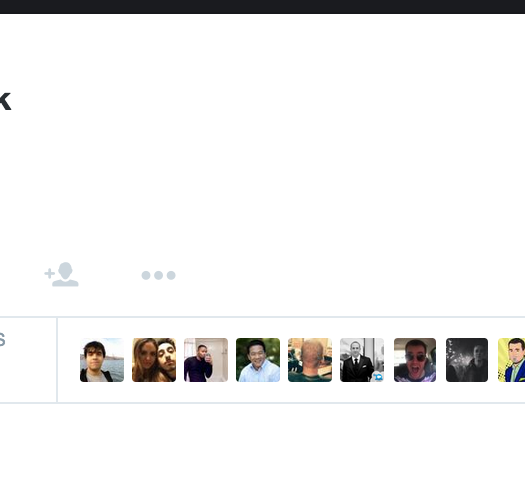Viewport: 525px width, 494px height.
Task: Click the dark header bar at the top
Action: (262, 7)
